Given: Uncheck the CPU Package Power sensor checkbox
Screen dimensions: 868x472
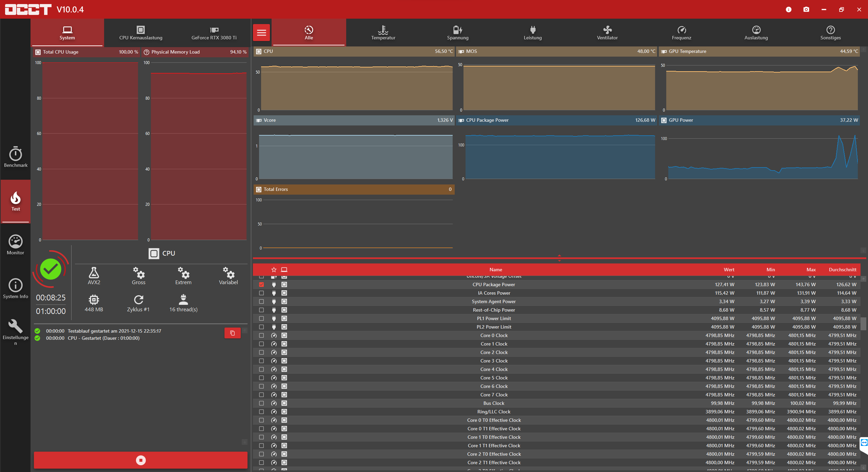Looking at the screenshot, I should coord(261,284).
